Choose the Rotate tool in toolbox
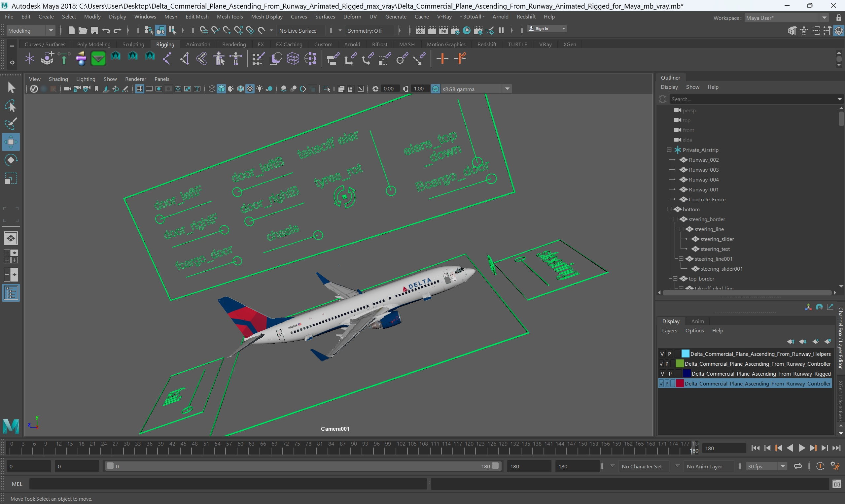 point(11,160)
